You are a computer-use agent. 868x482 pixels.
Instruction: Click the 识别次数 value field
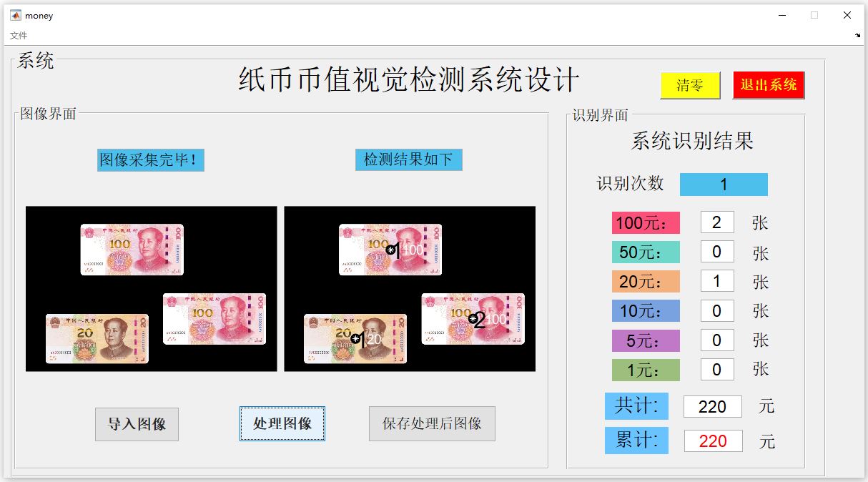[724, 185]
